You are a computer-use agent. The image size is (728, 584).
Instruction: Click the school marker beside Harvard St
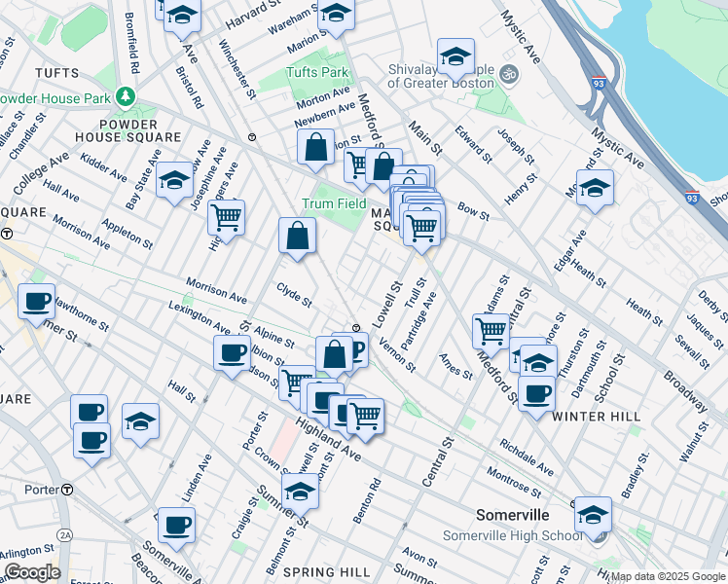[x=182, y=17]
